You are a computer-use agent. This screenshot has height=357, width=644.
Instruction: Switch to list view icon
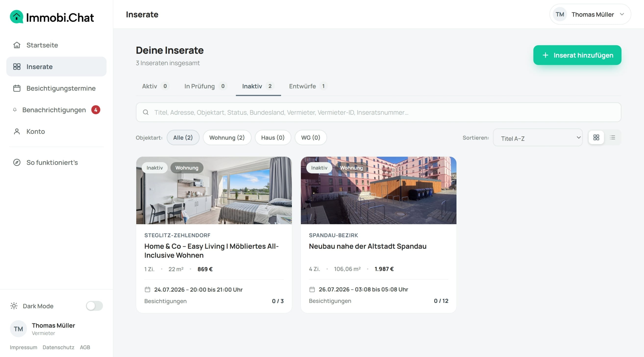click(612, 137)
